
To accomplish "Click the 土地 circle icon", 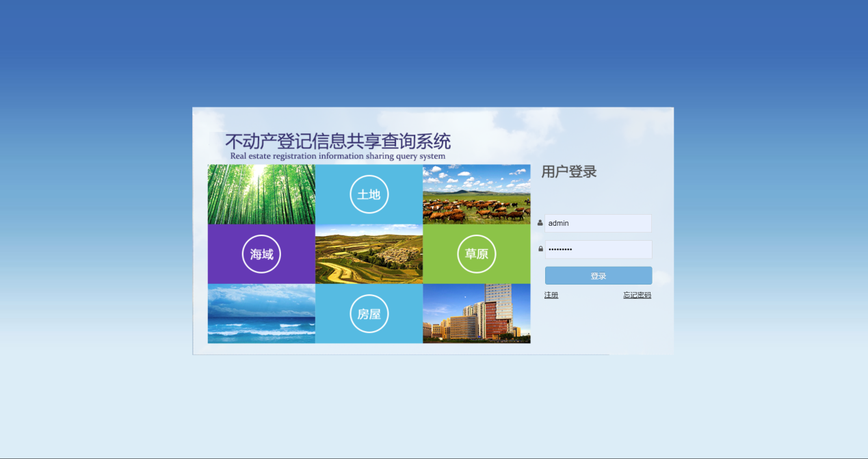I will (369, 194).
